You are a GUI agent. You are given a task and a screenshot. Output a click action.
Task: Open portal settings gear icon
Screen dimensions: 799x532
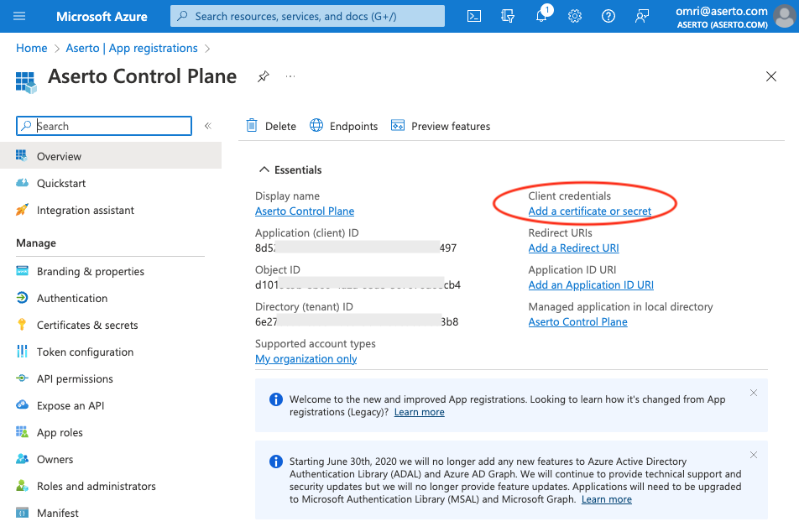[575, 16]
